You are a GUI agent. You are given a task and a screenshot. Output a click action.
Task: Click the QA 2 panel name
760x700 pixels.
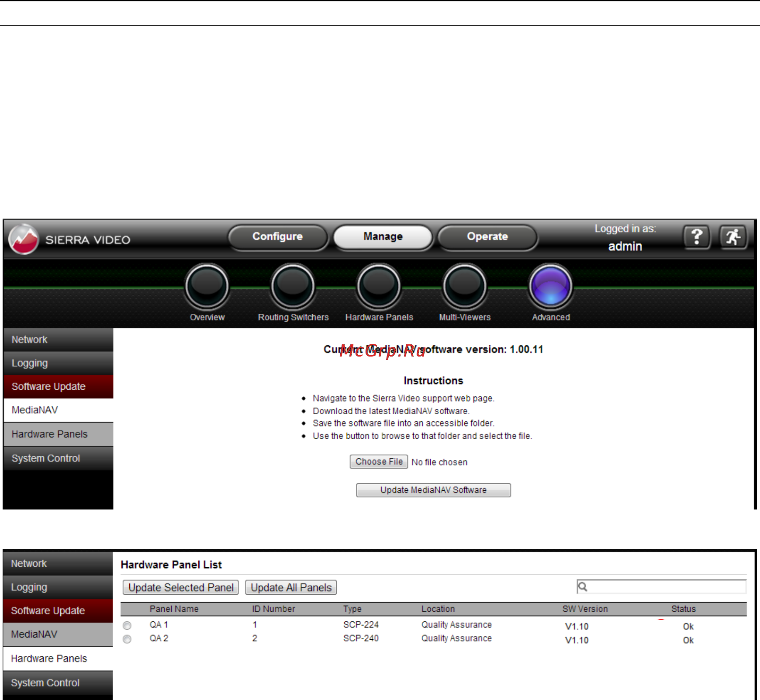coord(159,638)
